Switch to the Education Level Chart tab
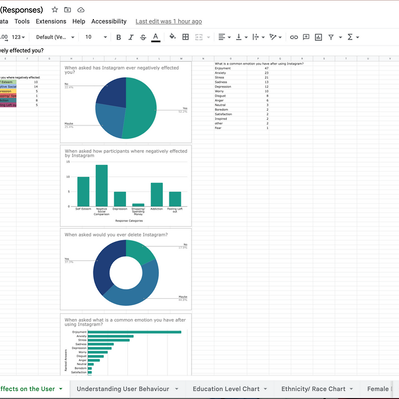Image resolution: width=399 pixels, height=399 pixels. (226, 389)
